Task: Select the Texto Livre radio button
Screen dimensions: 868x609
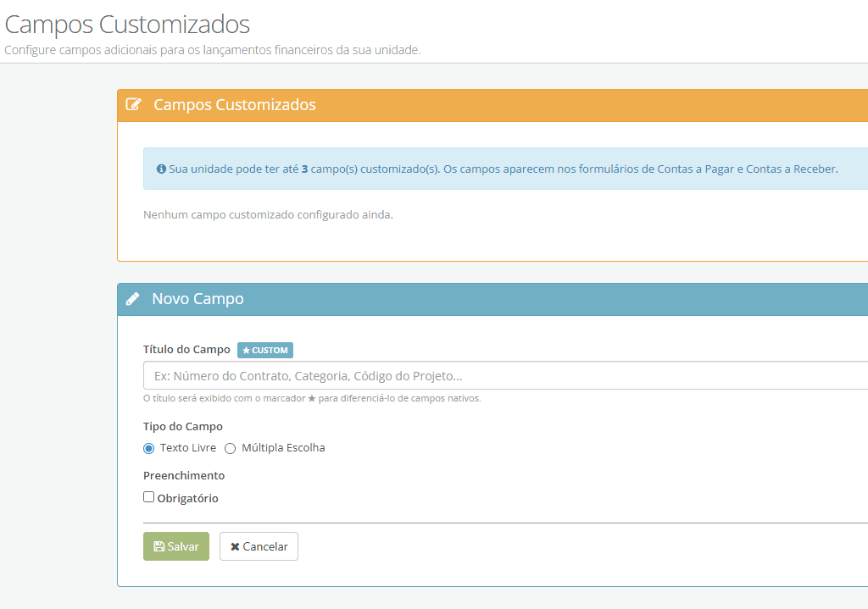Action: pos(148,448)
